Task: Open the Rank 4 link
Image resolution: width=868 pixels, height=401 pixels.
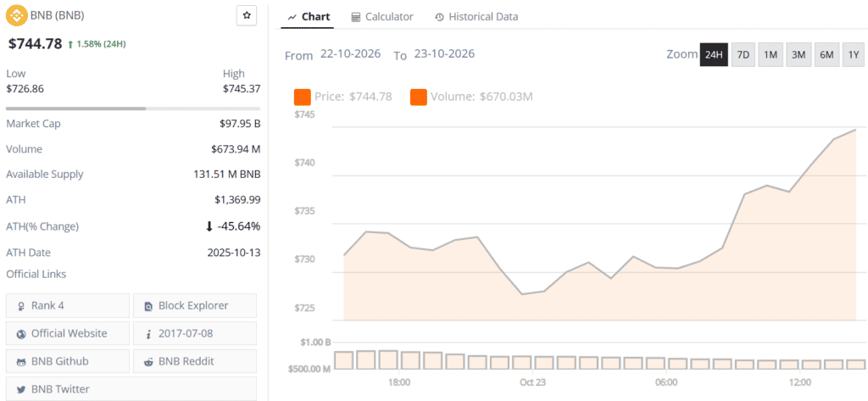Action: click(68, 306)
